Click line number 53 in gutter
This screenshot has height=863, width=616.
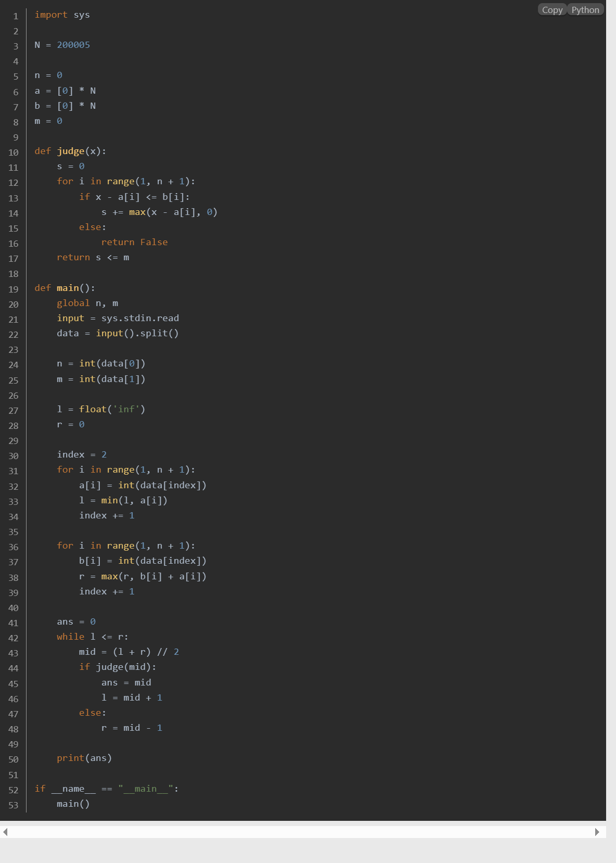tap(14, 805)
